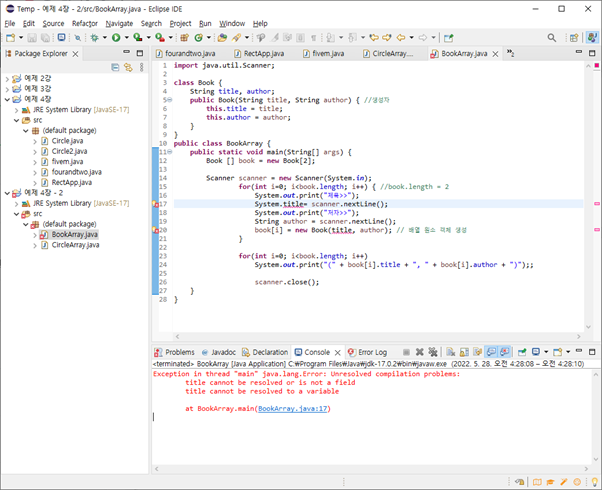The width and height of the screenshot is (602, 490).
Task: Click Clear Console icon
Action: [451, 352]
